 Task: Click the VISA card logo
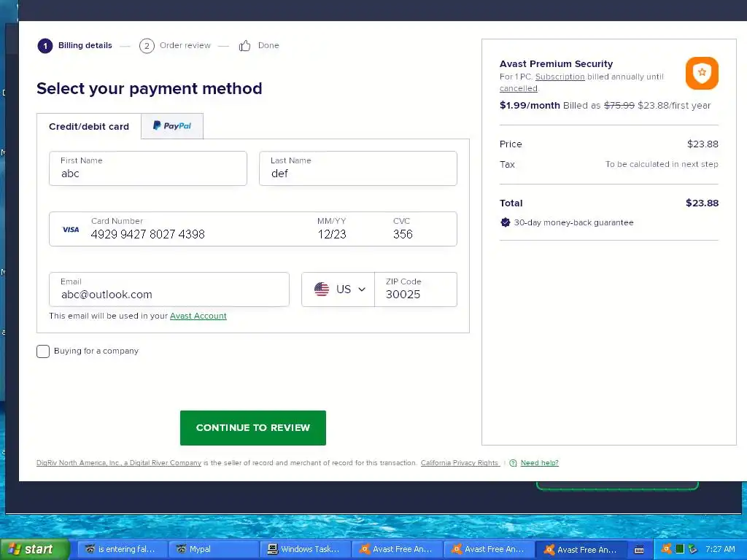[x=71, y=230]
